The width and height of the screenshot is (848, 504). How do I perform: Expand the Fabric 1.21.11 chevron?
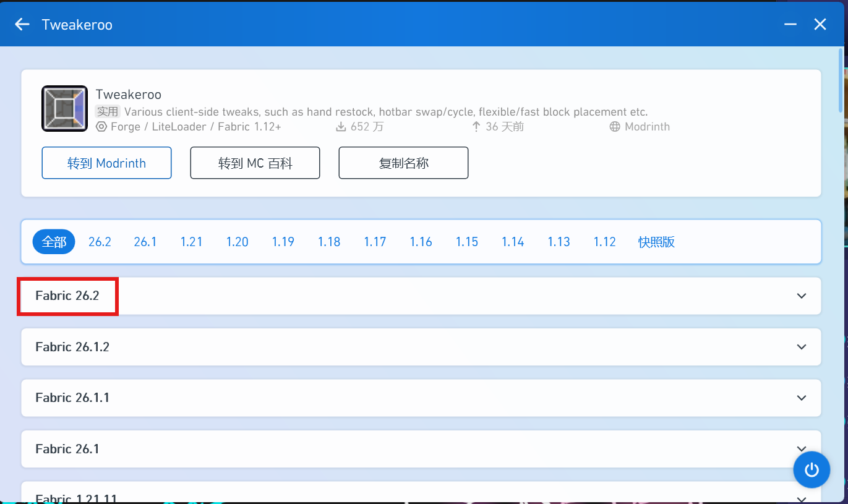[802, 498]
